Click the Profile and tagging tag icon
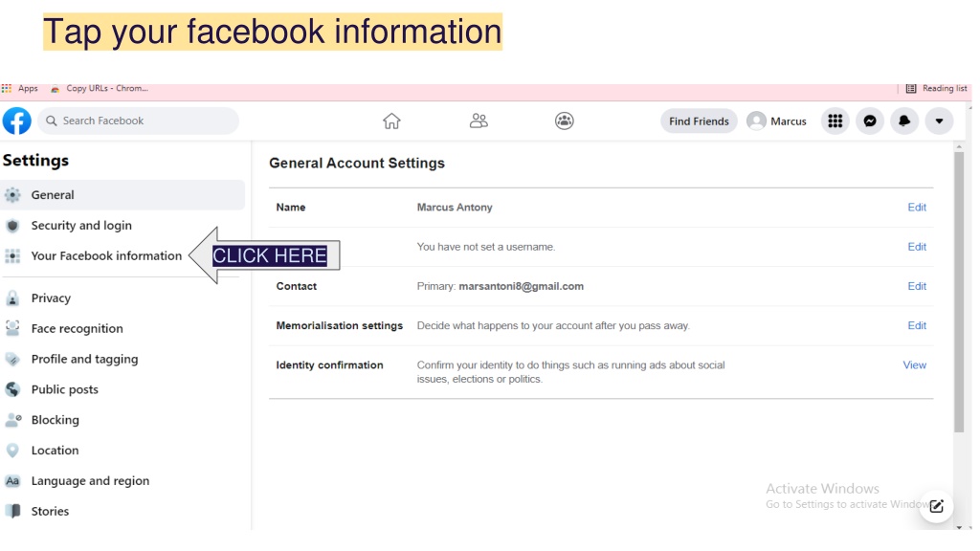 pos(12,360)
